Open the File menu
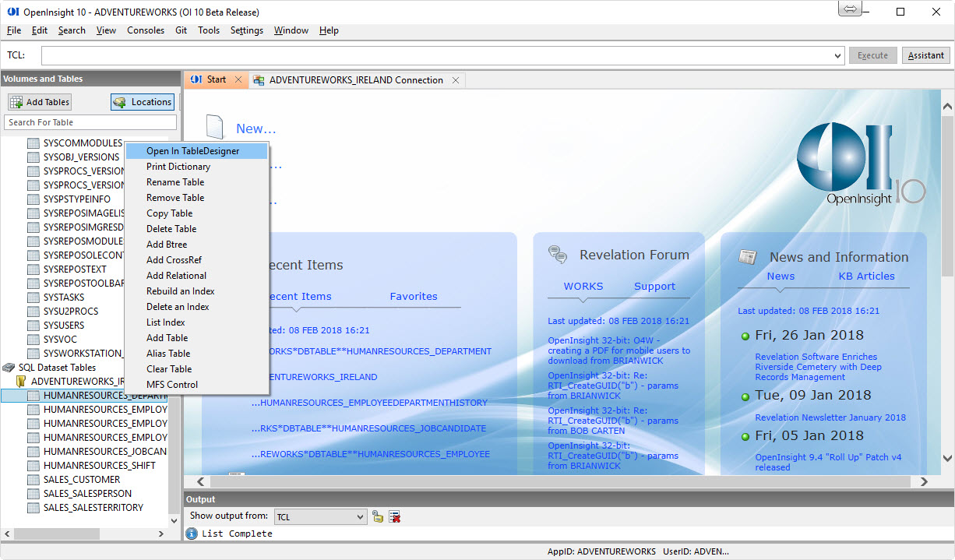 coord(14,30)
